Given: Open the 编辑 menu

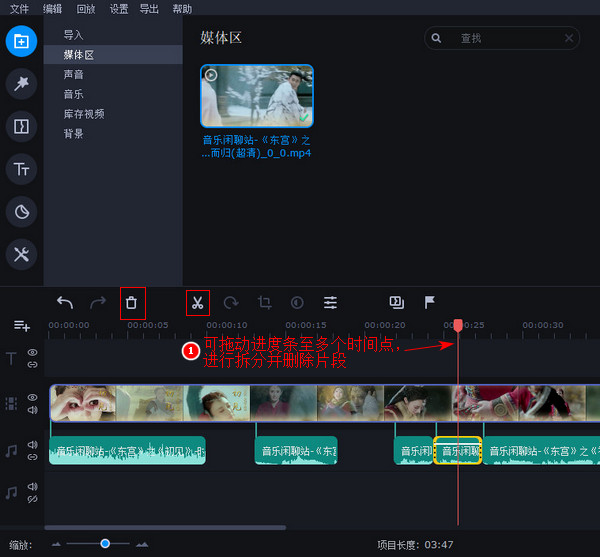Looking at the screenshot, I should pyautogui.click(x=52, y=8).
